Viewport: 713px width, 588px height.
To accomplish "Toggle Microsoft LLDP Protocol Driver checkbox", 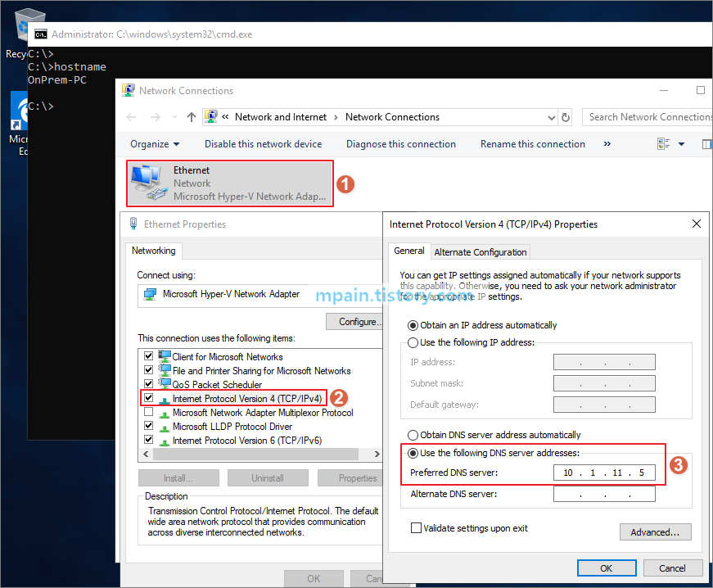I will pos(148,426).
